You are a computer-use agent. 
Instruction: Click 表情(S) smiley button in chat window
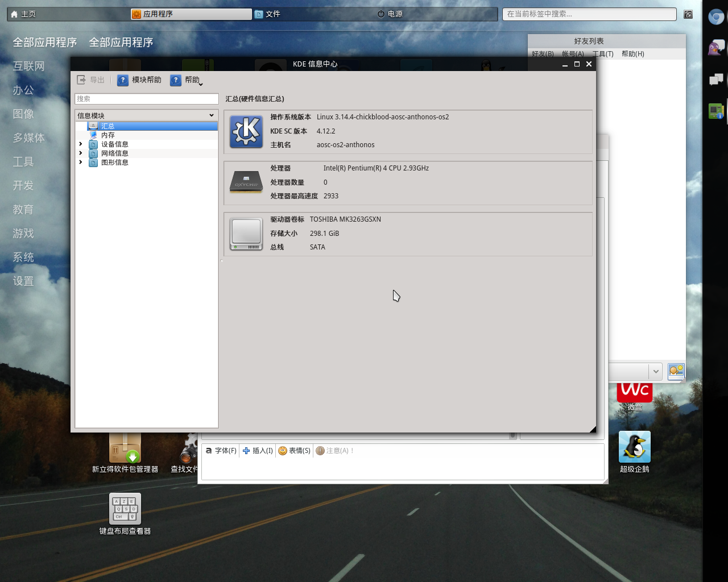click(294, 451)
